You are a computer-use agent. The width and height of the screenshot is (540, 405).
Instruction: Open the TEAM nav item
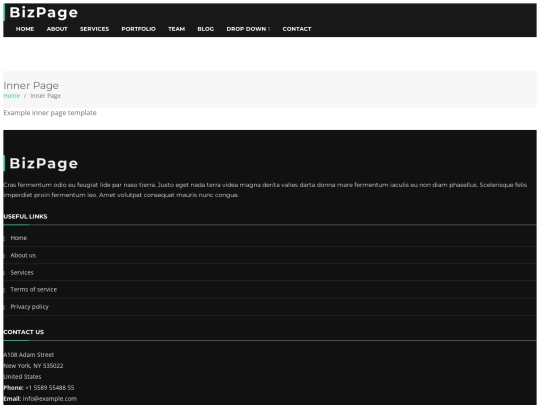click(176, 29)
